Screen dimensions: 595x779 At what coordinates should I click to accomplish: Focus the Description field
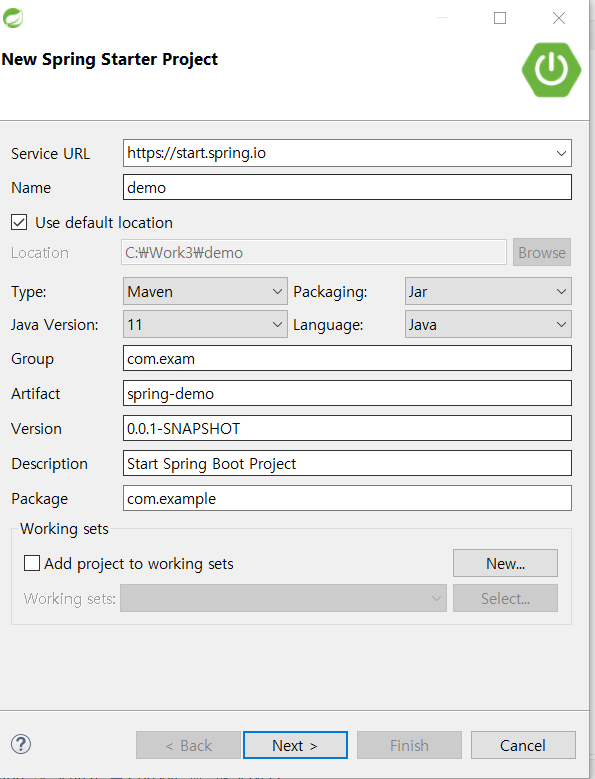click(x=347, y=463)
